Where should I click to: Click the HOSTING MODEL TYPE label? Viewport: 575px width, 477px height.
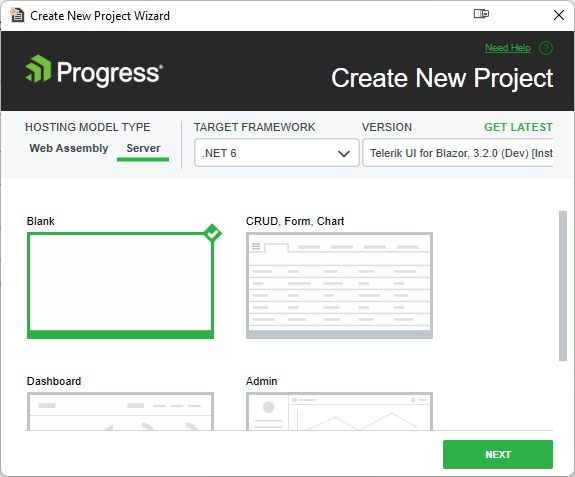click(88, 127)
